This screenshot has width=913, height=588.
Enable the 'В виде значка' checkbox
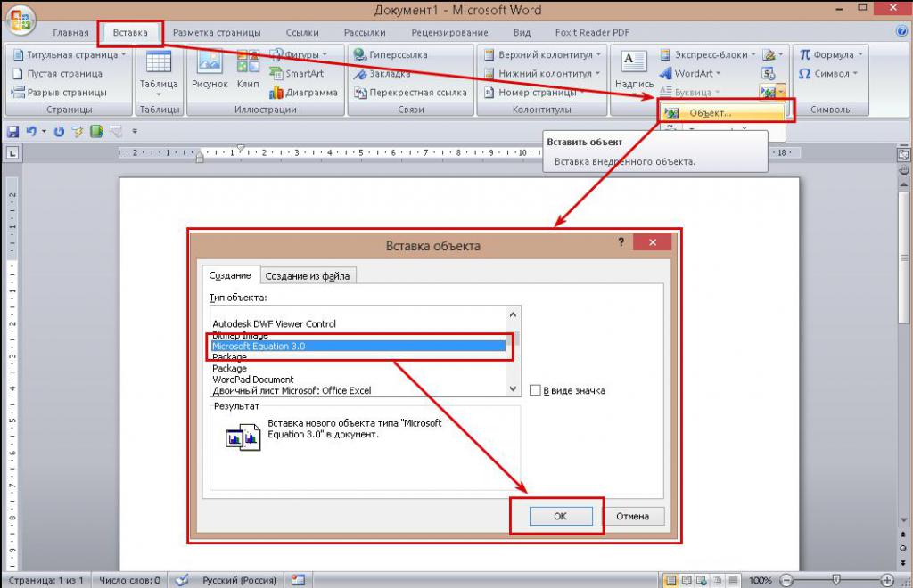536,390
